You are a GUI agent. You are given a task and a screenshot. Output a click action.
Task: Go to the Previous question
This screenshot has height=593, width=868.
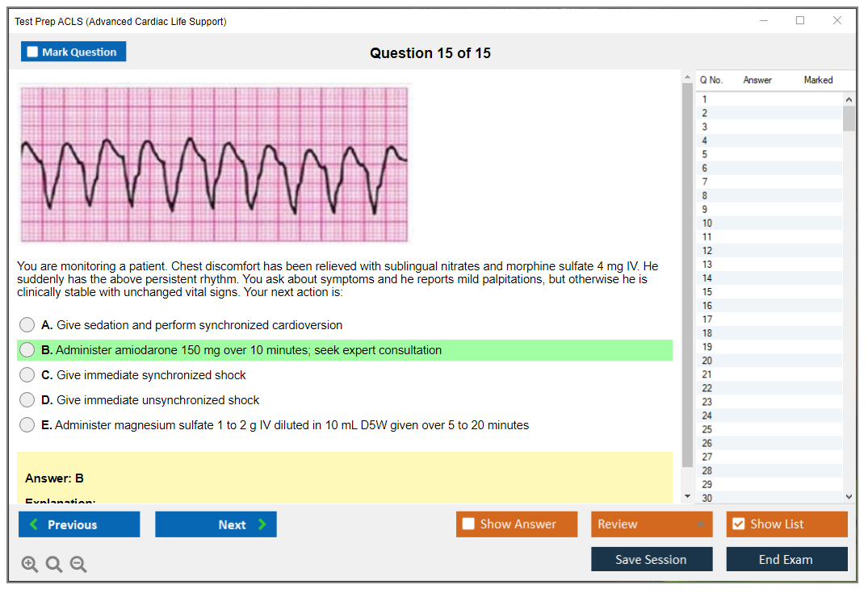[x=79, y=524]
